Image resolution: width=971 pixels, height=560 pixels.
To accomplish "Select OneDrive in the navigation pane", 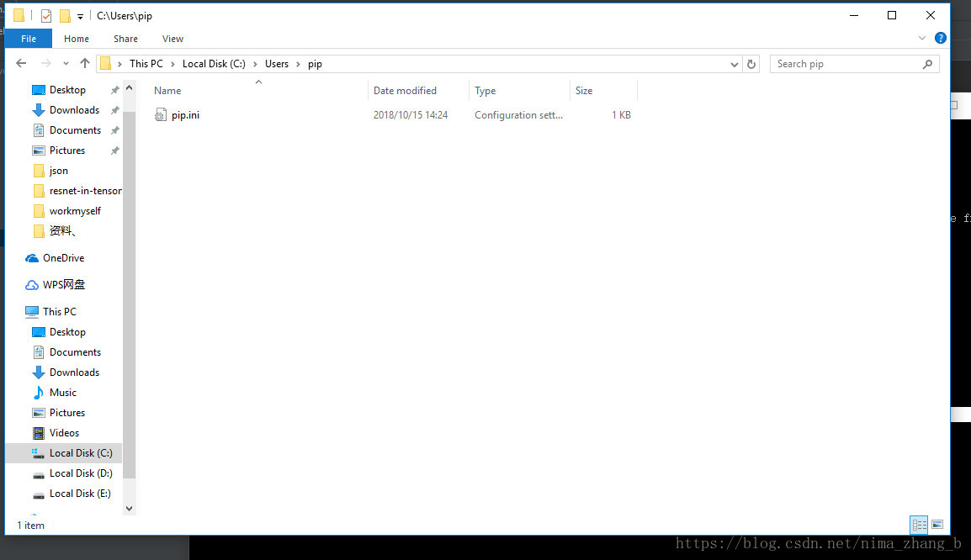I will point(63,258).
